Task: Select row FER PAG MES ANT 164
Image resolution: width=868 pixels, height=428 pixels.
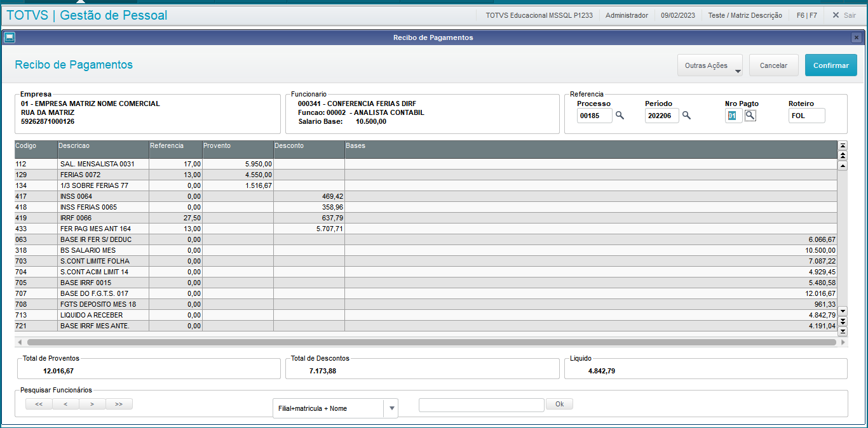Action: coord(426,229)
